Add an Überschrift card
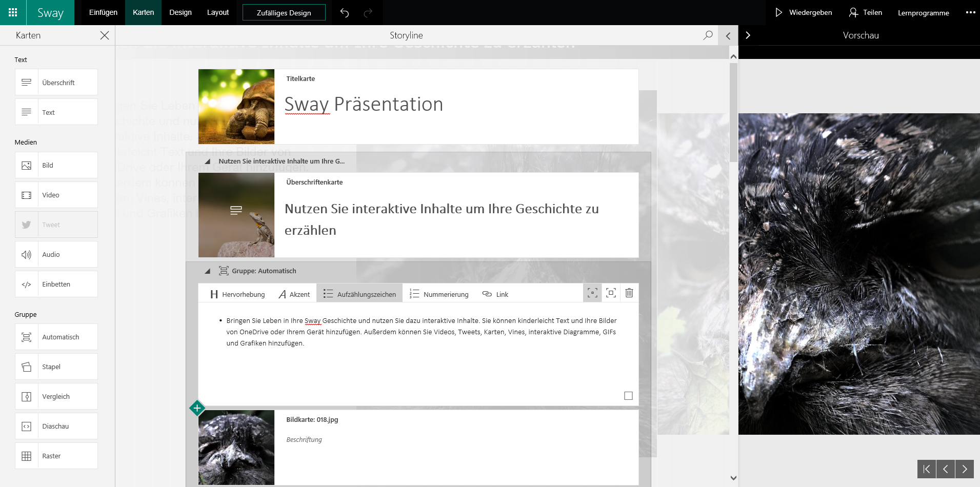The image size is (980, 487). [56, 82]
